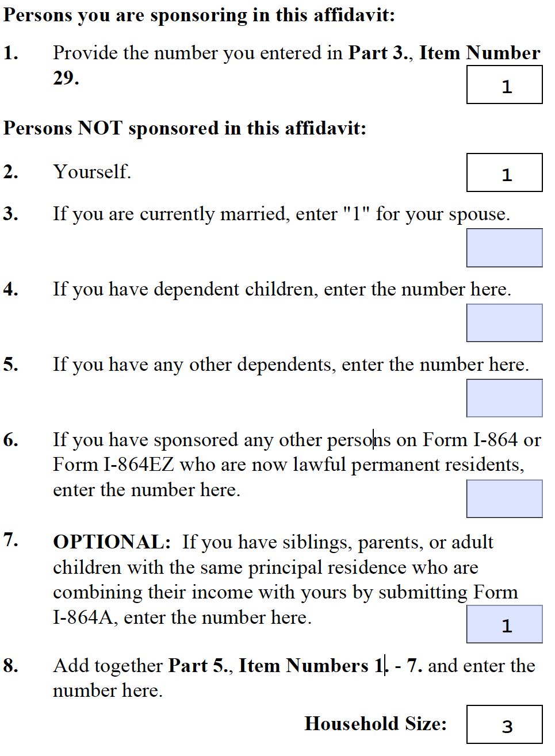The height and width of the screenshot is (756, 555).
Task: Click the spouse entry field for Item 3
Action: pyautogui.click(x=504, y=248)
